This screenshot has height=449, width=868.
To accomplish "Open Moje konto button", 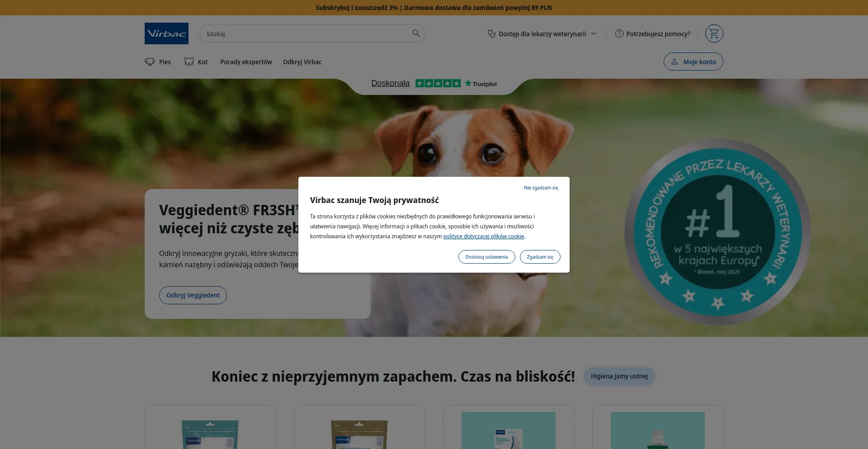I will pos(693,61).
